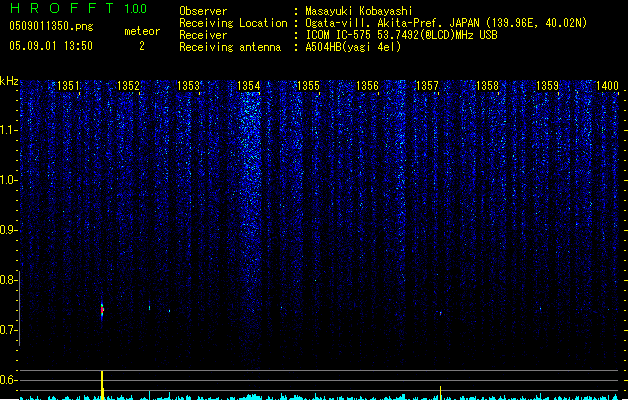Screen dimensions: 629x400
Task: Click the 1356 time axis marker
Action: click(367, 85)
